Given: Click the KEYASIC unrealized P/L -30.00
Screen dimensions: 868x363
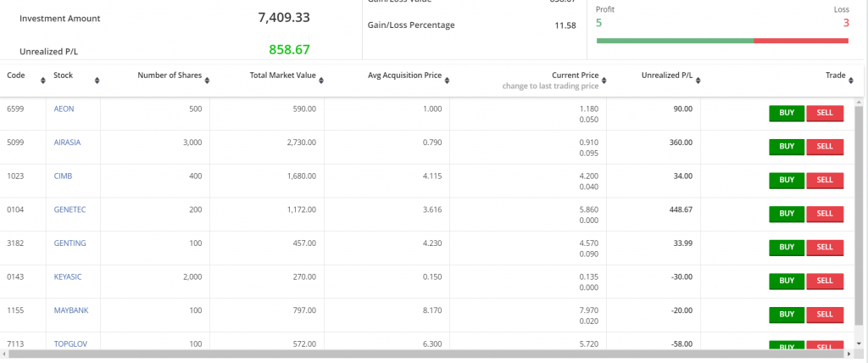Looking at the screenshot, I should (682, 276).
